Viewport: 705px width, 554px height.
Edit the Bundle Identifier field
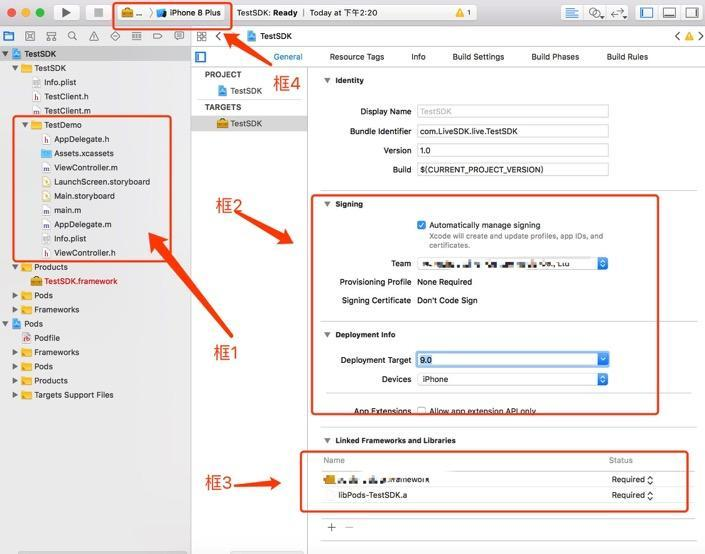coord(513,131)
